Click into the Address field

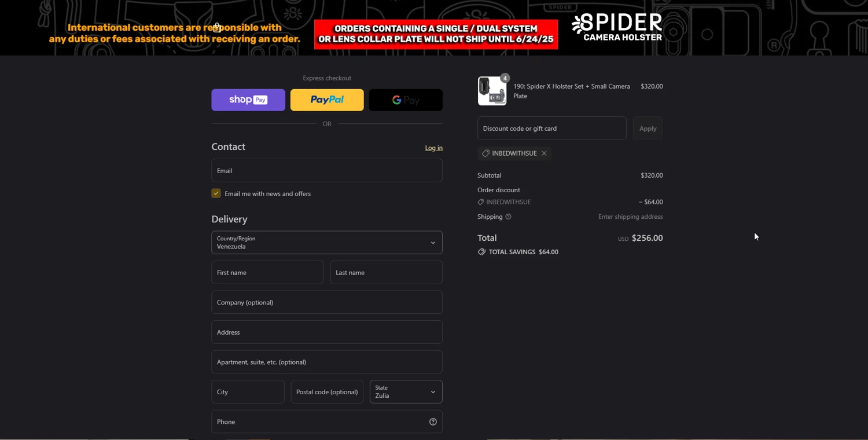pyautogui.click(x=327, y=332)
